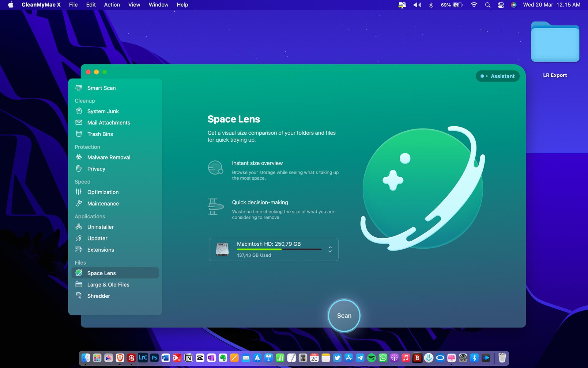Expand the Macintosh HD stepper control
The height and width of the screenshot is (368, 588).
(x=330, y=250)
